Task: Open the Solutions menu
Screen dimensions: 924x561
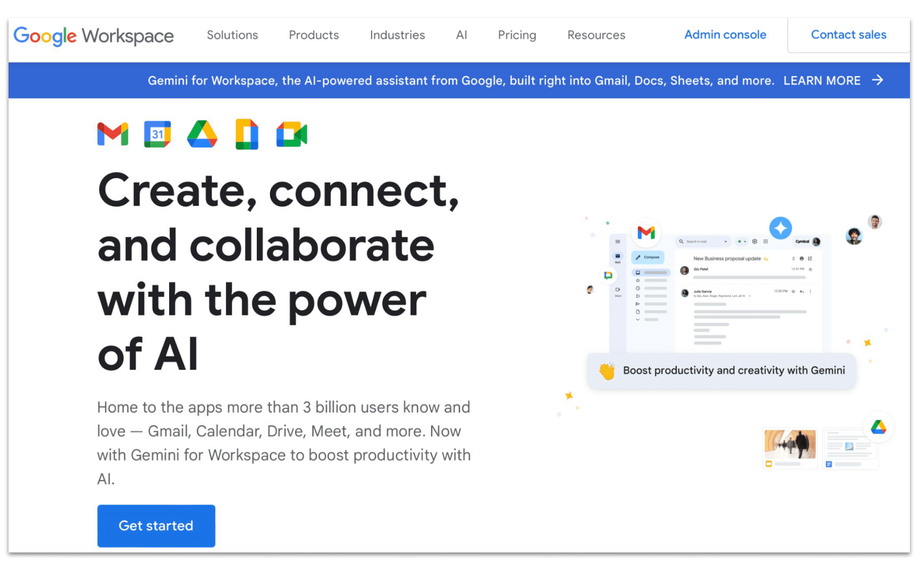Action: tap(232, 35)
